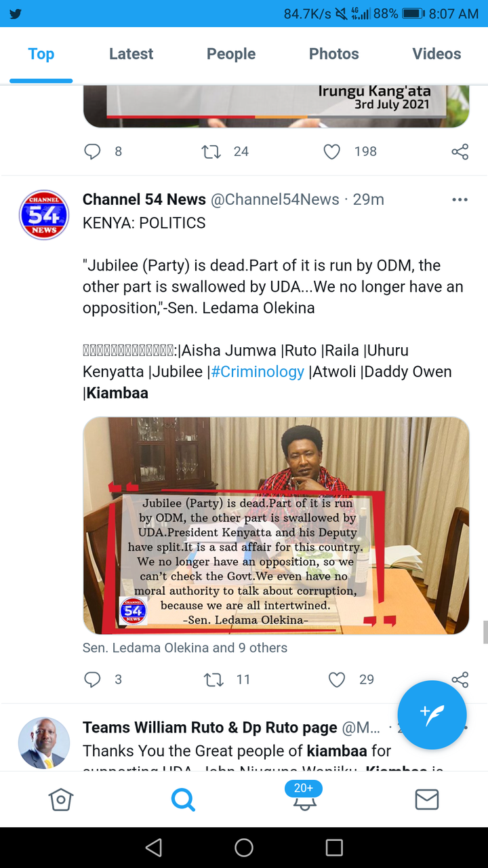Screen dimensions: 488x868
Task: Open the Home tab house icon
Action: tap(61, 800)
